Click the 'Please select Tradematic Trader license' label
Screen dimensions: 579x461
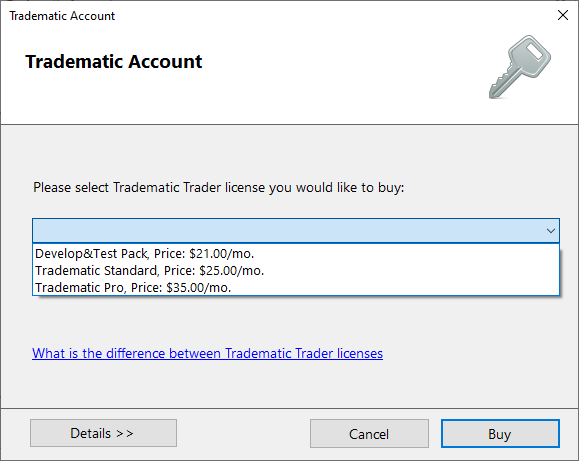pyautogui.click(x=219, y=188)
